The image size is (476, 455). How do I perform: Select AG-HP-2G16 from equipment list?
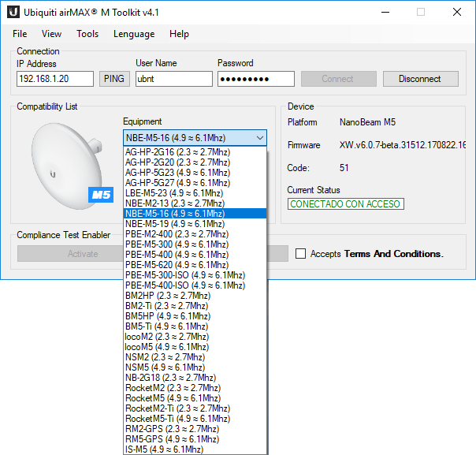(195, 152)
